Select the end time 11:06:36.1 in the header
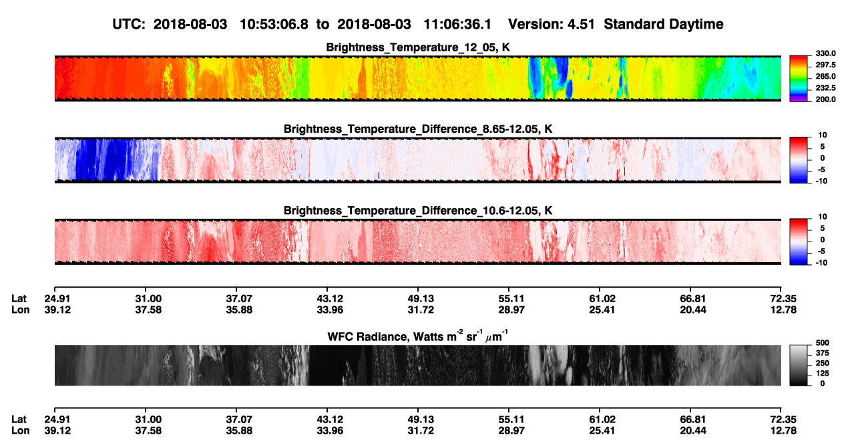 [x=458, y=25]
